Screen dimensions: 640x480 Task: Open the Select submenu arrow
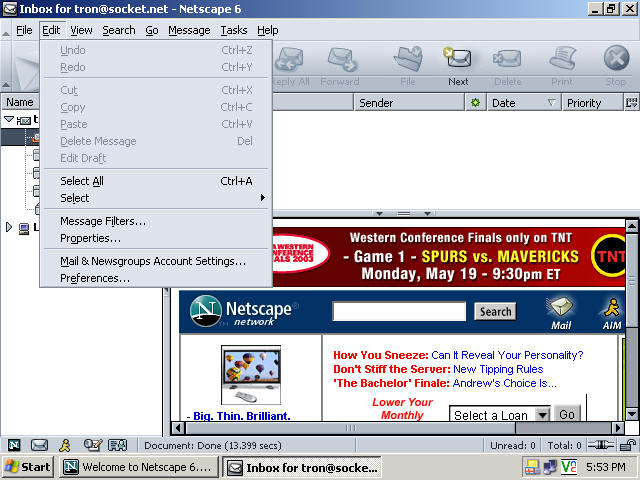click(262, 198)
